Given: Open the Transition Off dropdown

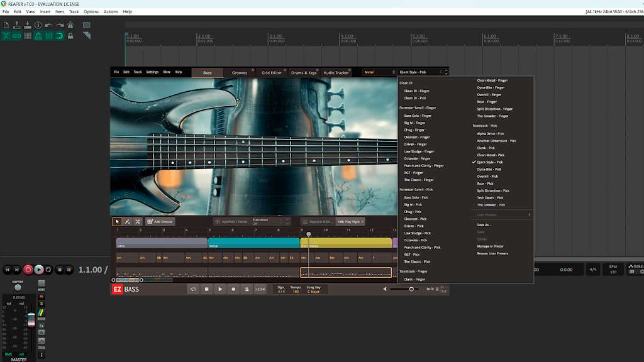Looking at the screenshot, I should coord(268,222).
